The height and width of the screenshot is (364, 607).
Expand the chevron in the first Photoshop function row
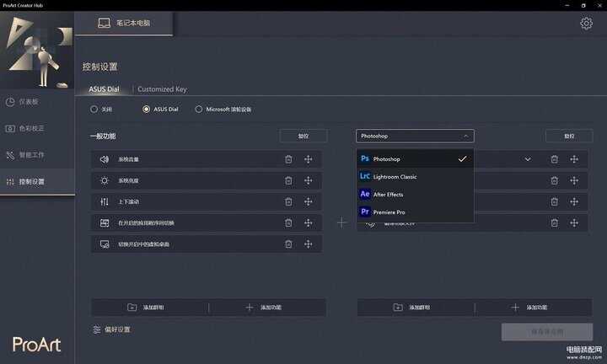tap(528, 159)
